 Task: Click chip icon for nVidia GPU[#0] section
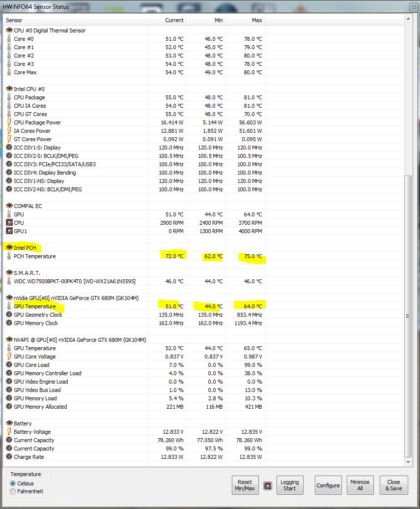[x=9, y=298]
